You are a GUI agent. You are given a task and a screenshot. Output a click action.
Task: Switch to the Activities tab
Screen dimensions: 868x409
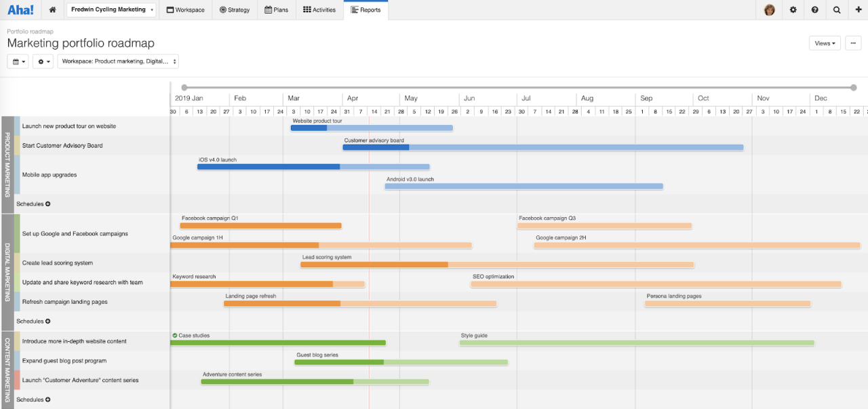pos(319,9)
